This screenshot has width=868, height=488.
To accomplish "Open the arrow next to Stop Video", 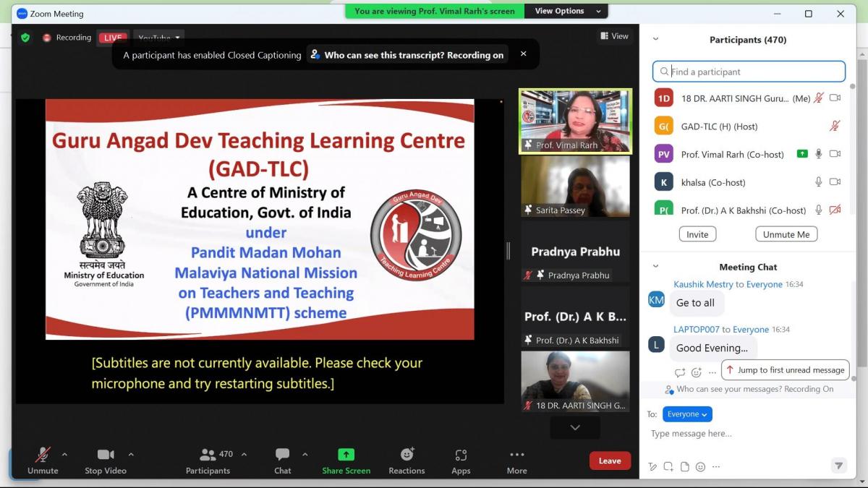I will (131, 455).
